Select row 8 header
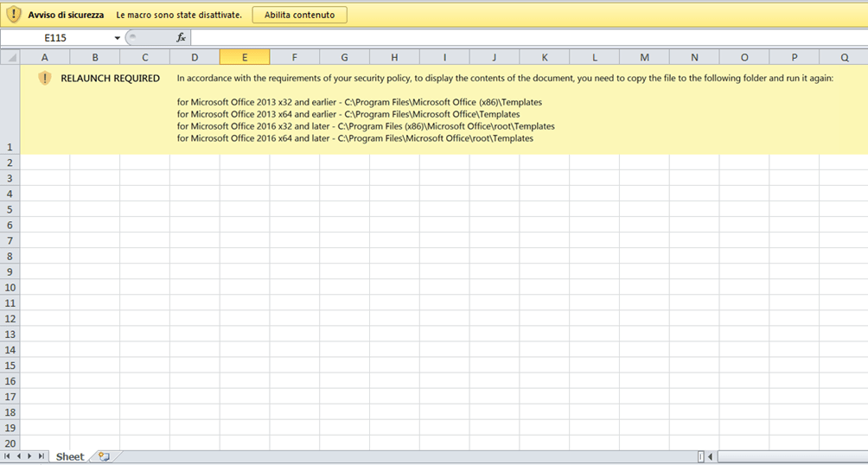 coord(10,256)
